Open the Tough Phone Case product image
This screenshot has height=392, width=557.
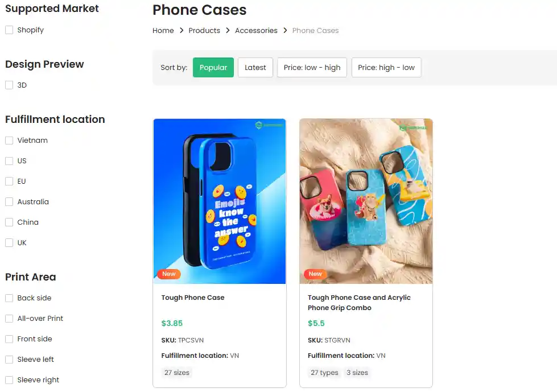coord(219,201)
